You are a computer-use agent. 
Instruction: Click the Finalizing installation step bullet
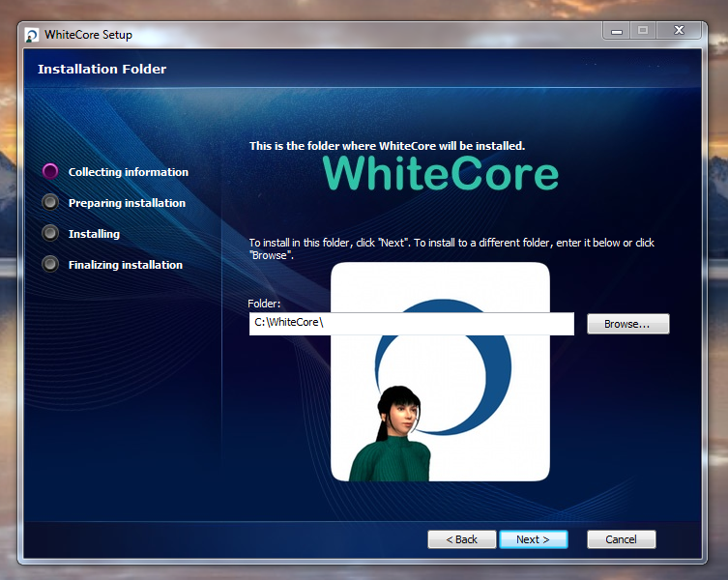pos(50,265)
